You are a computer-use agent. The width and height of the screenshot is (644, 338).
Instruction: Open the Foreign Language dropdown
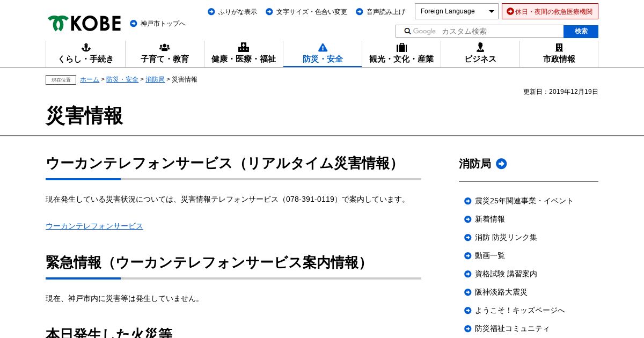(457, 11)
